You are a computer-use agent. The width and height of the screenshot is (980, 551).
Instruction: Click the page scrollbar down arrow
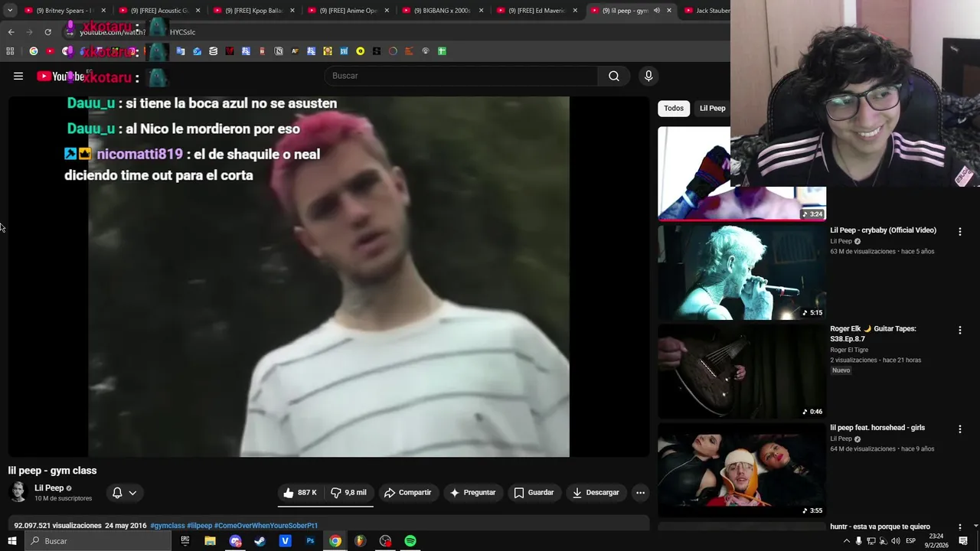(975, 527)
